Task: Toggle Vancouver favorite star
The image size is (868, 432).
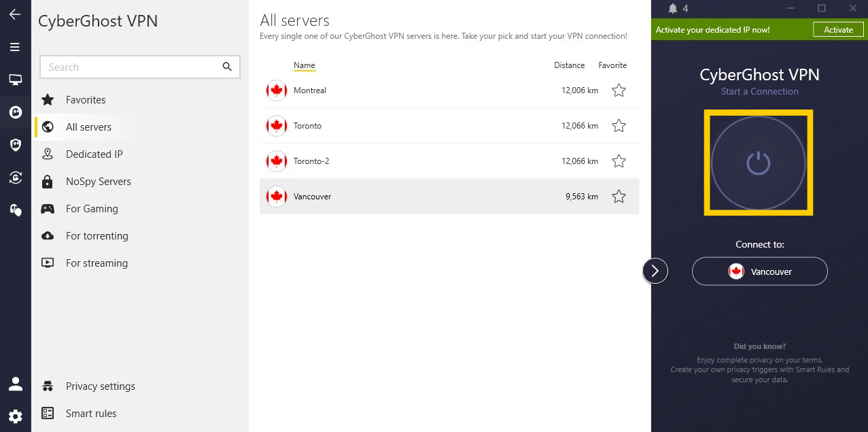Action: coord(619,197)
